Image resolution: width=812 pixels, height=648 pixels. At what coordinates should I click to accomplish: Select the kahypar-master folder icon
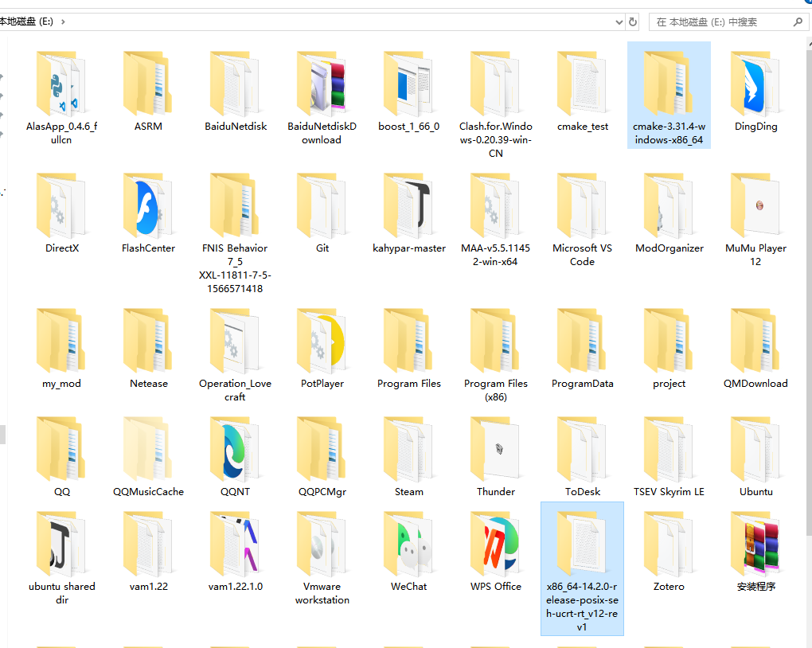[408, 205]
